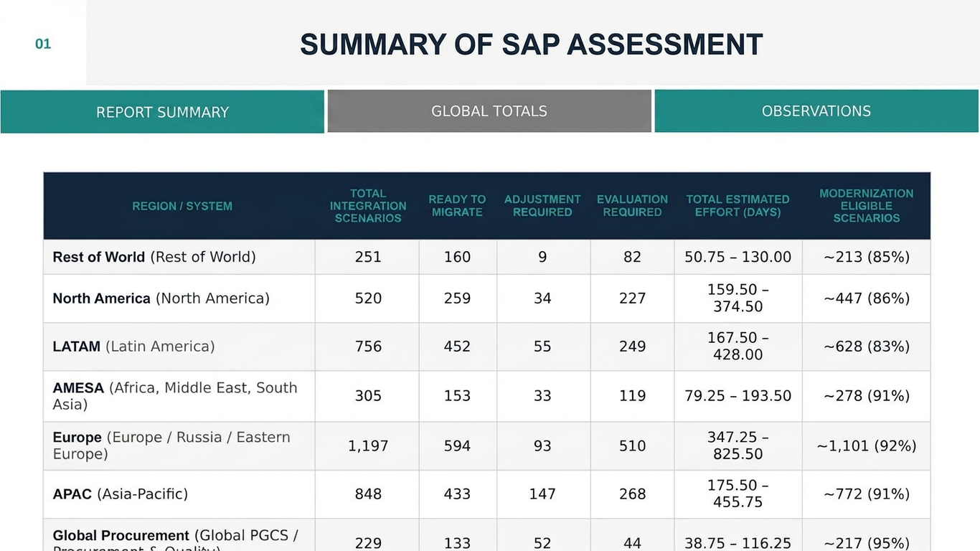This screenshot has height=551, width=980.
Task: Click effort range 38.75 – 116.25
Action: pyautogui.click(x=738, y=543)
